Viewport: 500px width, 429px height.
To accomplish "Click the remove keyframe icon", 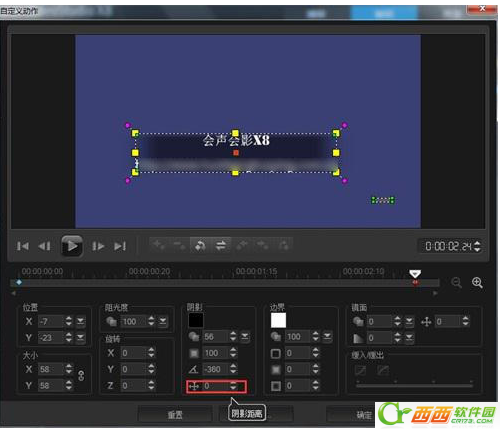I will coord(179,245).
